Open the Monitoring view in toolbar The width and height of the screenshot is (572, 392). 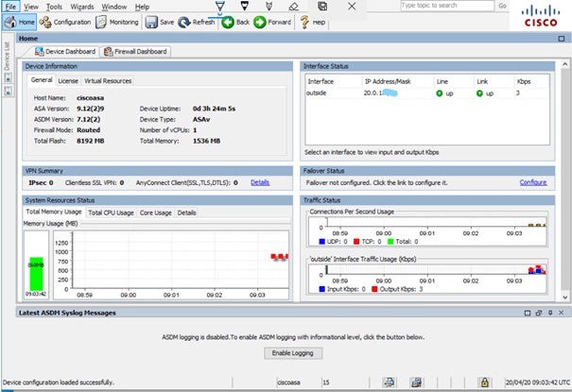tap(117, 22)
